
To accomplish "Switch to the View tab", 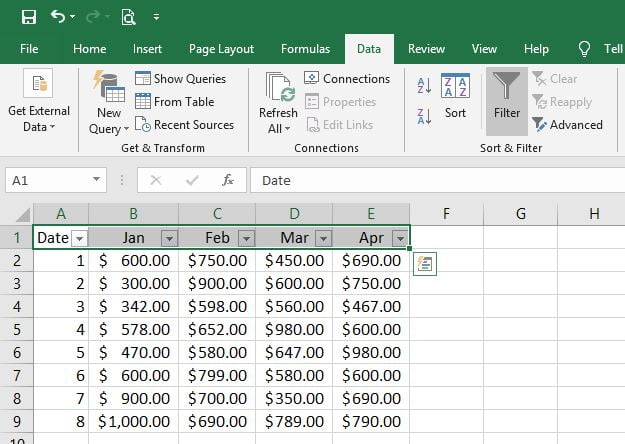I will [x=484, y=49].
